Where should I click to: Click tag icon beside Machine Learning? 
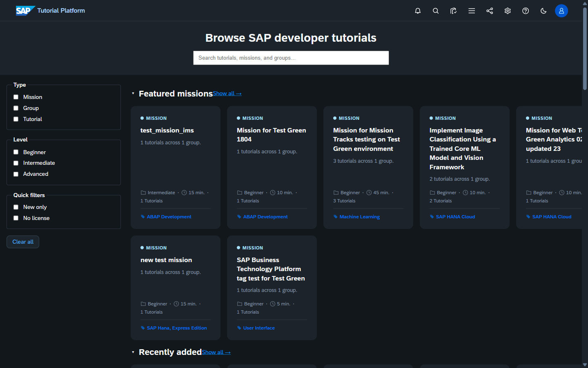[336, 217]
